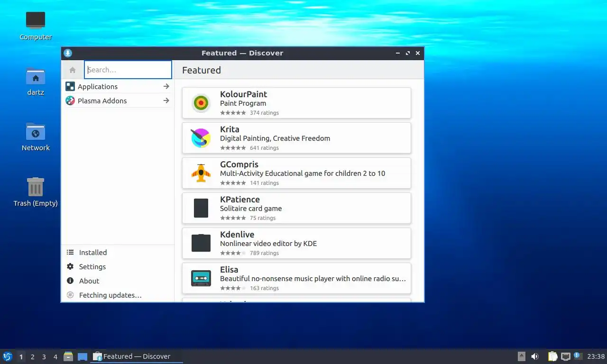Click Featured — Discover taskbar button

coord(137,356)
